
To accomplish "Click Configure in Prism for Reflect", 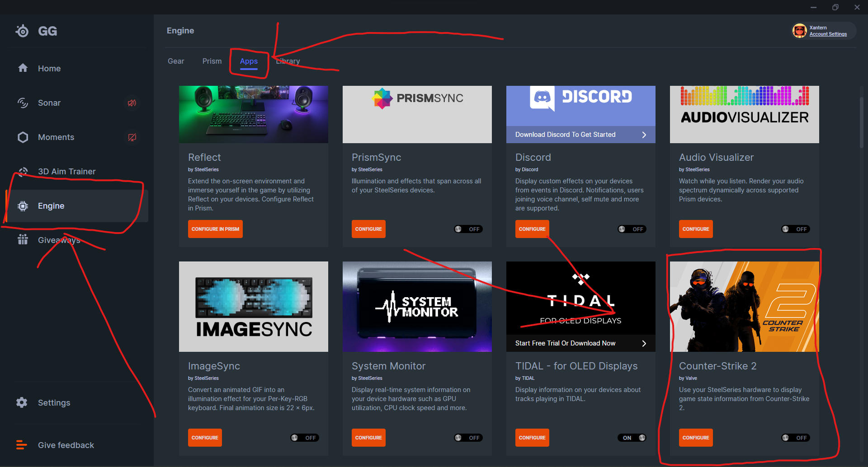I will (215, 229).
